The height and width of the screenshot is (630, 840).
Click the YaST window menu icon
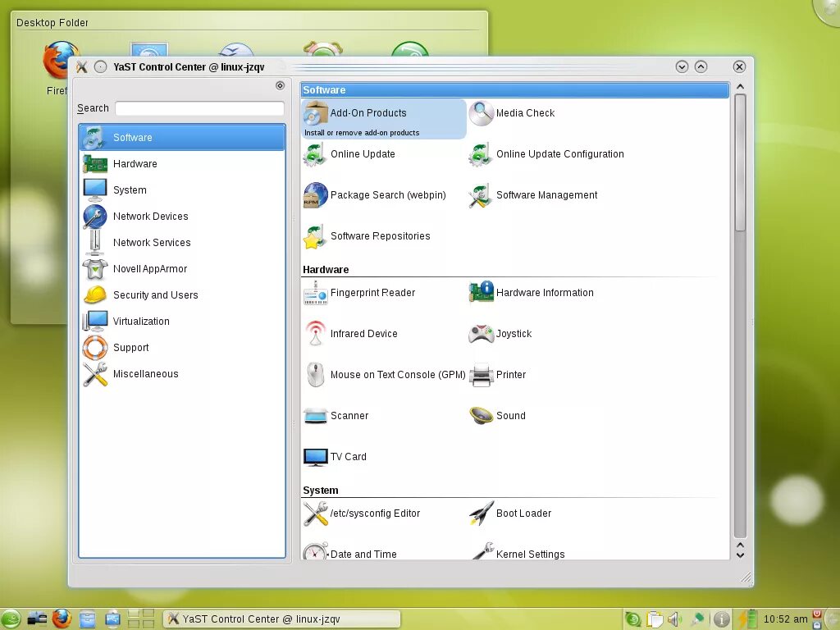click(81, 67)
